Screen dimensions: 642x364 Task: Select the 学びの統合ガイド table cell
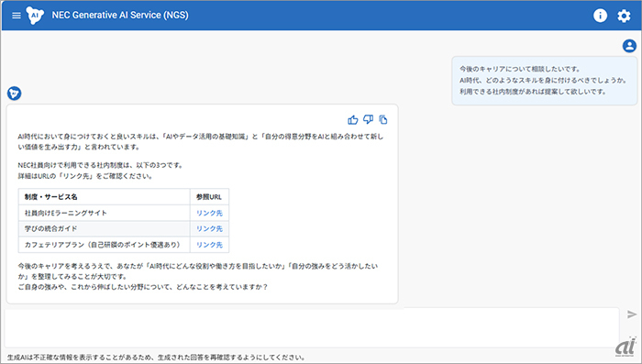click(104, 229)
